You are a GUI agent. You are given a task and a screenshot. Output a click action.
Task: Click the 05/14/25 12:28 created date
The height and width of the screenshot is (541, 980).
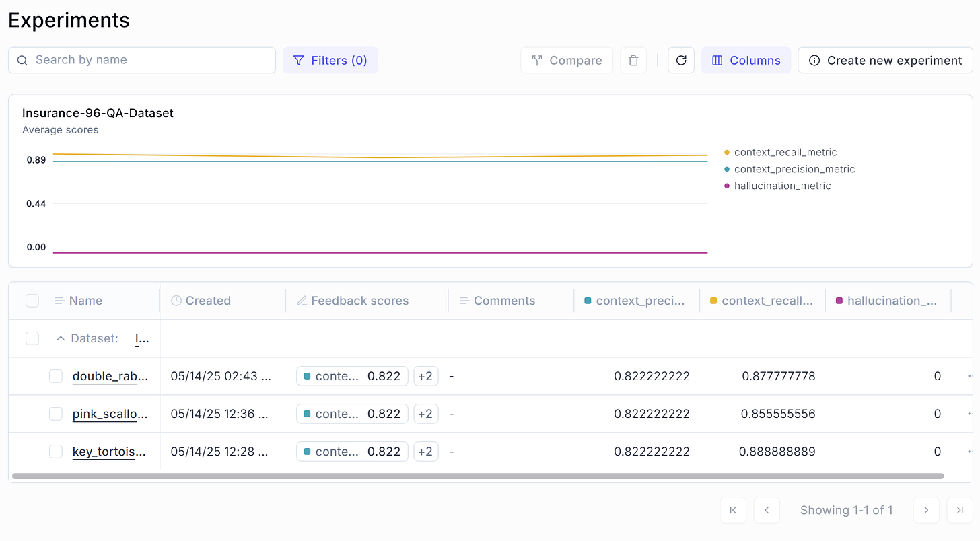tap(219, 452)
